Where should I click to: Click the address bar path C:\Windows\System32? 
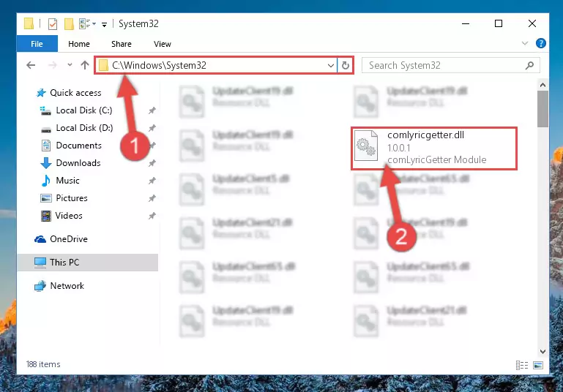[x=159, y=65]
